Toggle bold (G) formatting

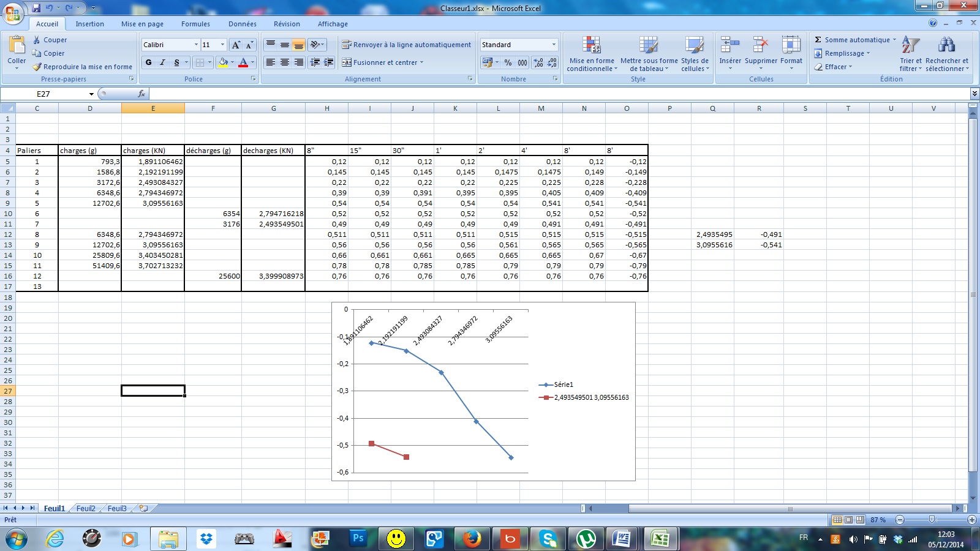click(x=149, y=62)
